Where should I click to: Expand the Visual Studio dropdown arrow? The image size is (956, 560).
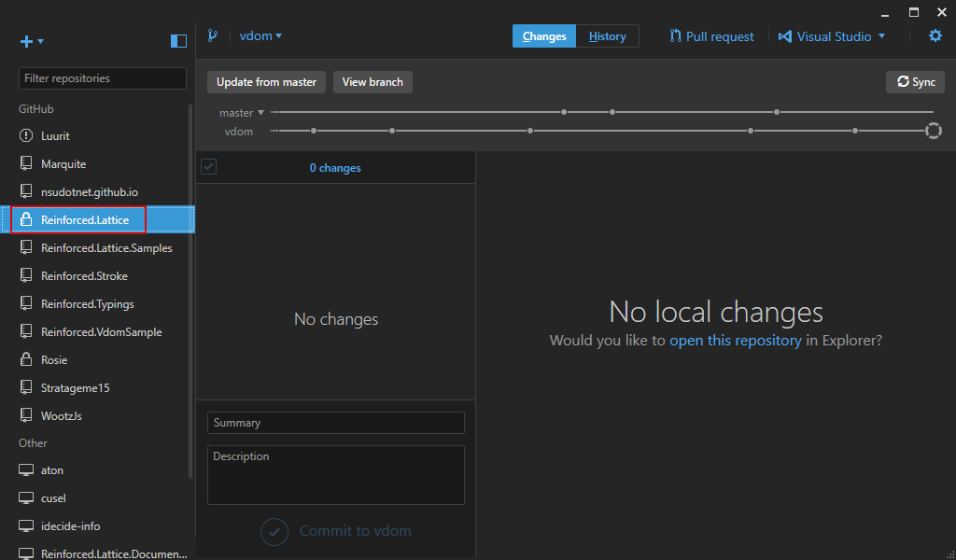coord(881,36)
